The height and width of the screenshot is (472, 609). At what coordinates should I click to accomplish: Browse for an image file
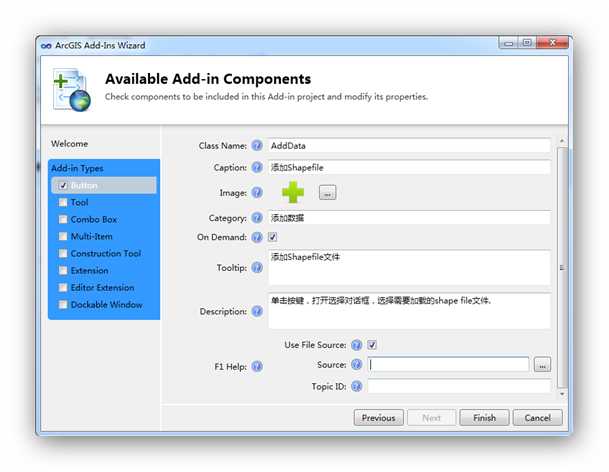tap(327, 193)
